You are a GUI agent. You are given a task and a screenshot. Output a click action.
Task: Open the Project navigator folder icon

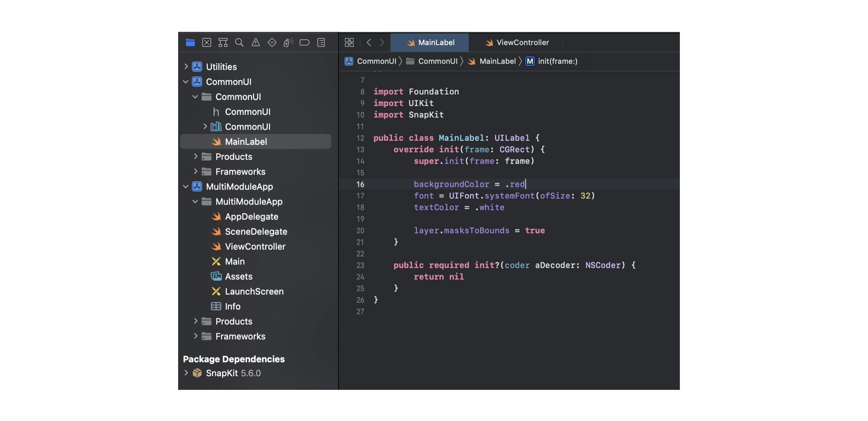coord(190,42)
